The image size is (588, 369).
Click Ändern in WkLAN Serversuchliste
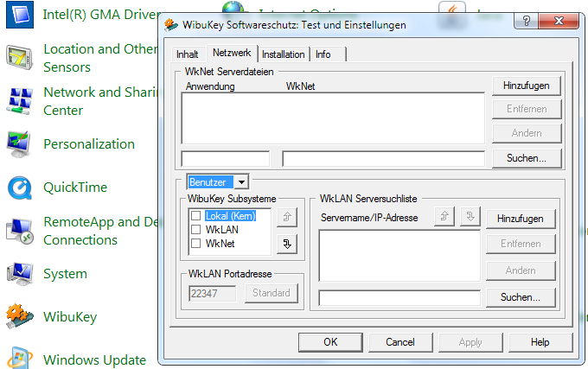521,270
